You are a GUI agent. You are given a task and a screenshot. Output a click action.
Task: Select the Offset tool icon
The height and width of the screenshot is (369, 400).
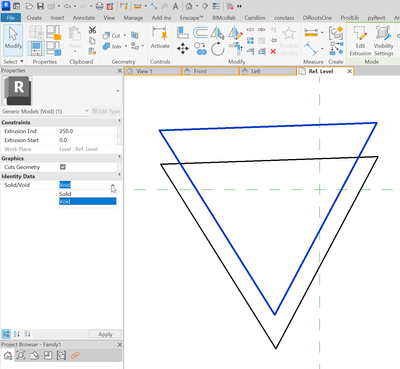click(x=200, y=32)
